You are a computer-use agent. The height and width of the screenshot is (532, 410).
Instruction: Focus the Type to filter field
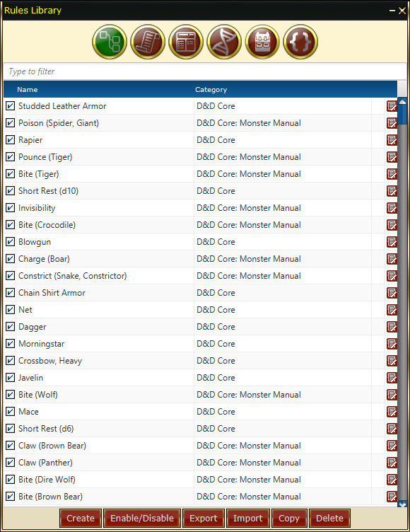[205, 71]
